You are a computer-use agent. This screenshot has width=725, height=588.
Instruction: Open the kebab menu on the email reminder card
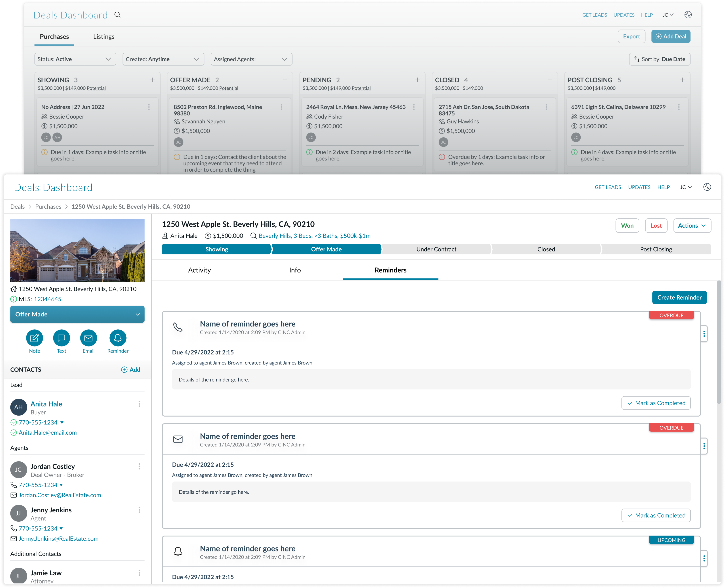[x=704, y=446]
